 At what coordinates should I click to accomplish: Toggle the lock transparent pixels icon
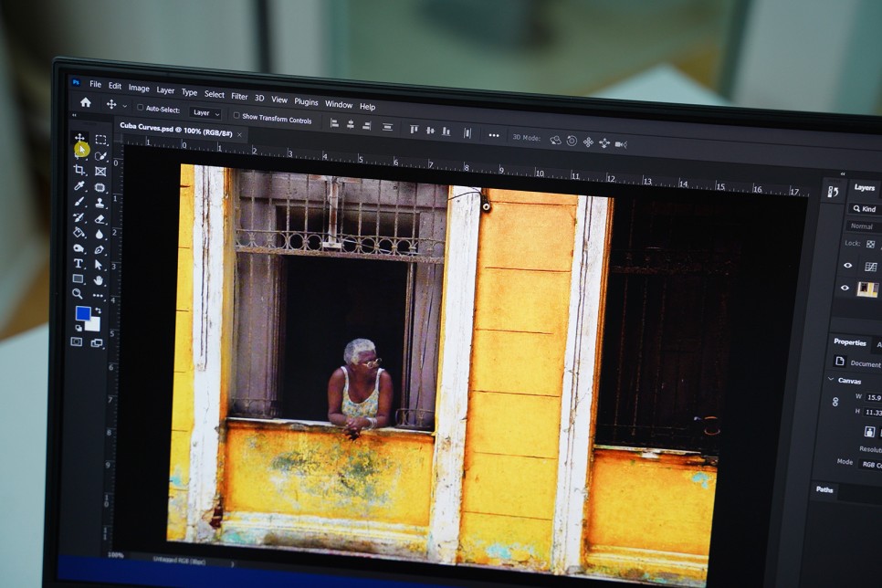[x=870, y=244]
